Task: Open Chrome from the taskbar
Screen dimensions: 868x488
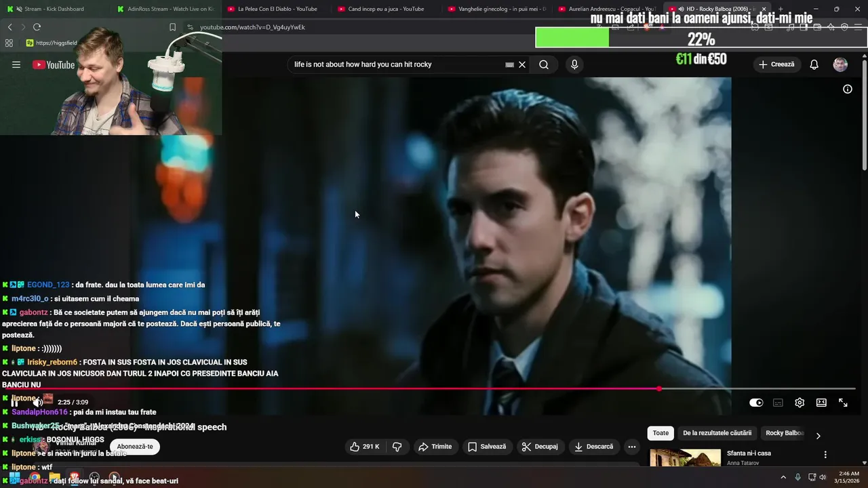Action: (x=35, y=477)
